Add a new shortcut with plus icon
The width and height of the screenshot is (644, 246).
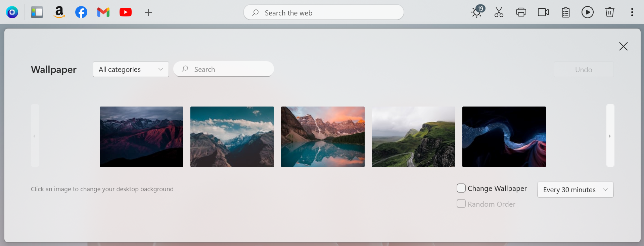coord(148,12)
